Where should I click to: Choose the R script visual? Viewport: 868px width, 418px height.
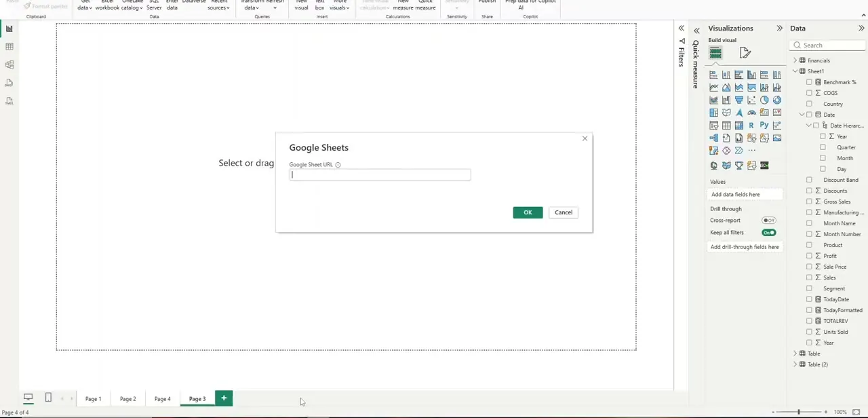(x=751, y=126)
